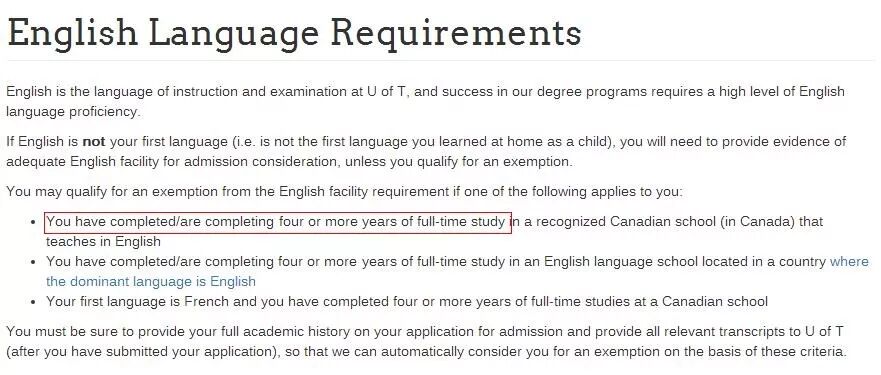Viewport: 881px width, 375px height.
Task: Click the 'the dominant language is English' link text
Action: tap(151, 282)
